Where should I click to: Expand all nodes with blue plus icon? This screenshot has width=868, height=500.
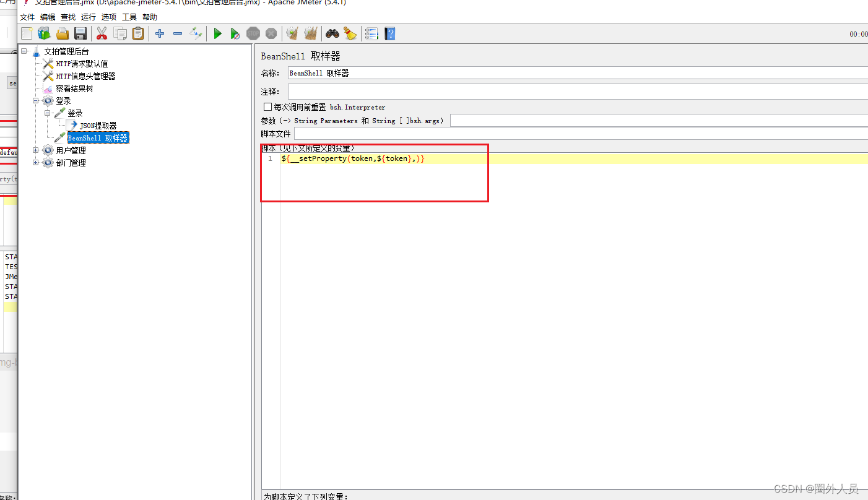tap(160, 33)
